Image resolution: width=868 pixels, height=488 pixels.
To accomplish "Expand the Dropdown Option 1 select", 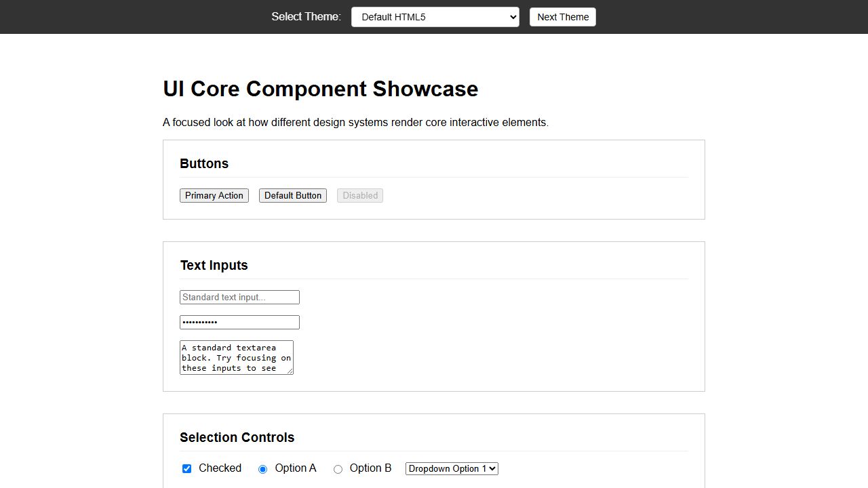I will pos(452,468).
